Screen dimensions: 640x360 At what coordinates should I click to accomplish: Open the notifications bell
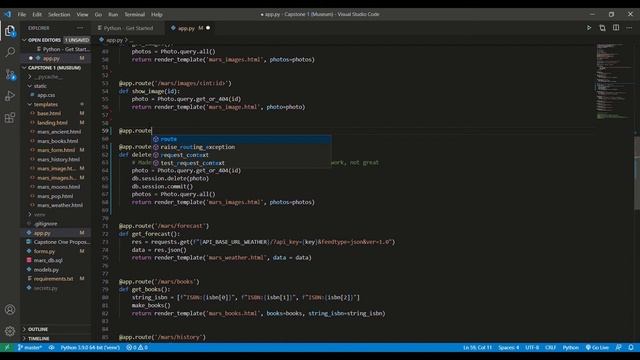click(x=631, y=347)
